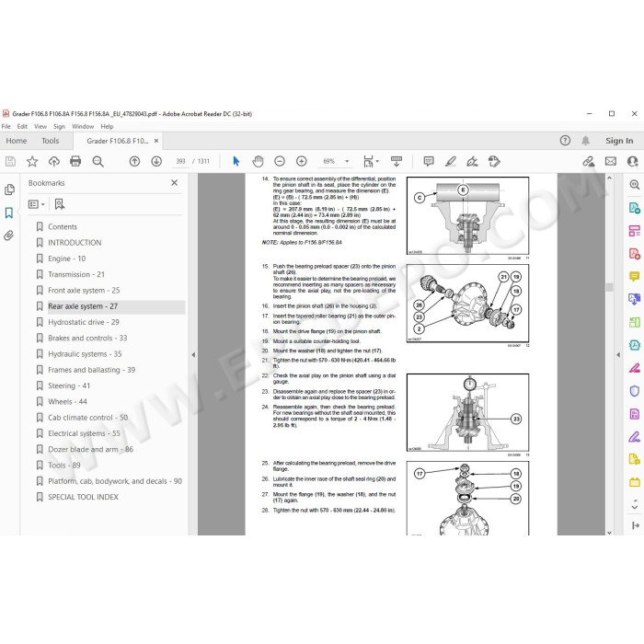Open the Protect shield tool

(635, 391)
